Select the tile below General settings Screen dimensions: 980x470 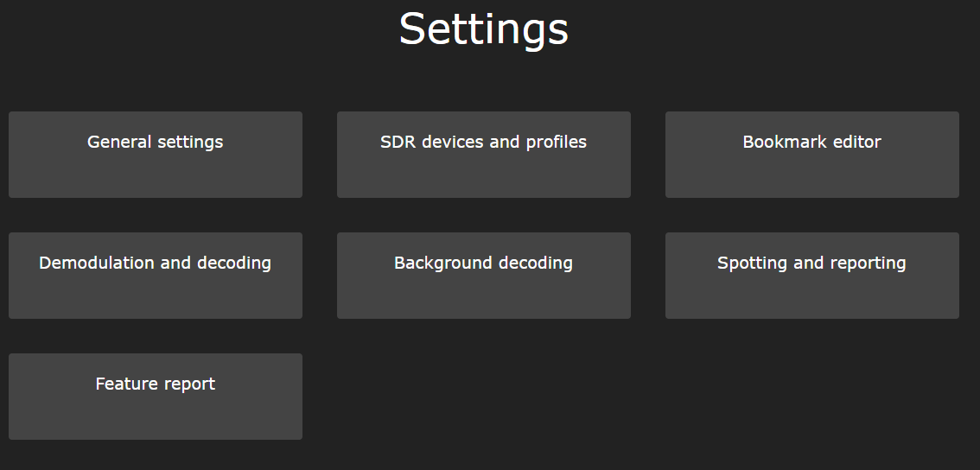click(x=155, y=276)
